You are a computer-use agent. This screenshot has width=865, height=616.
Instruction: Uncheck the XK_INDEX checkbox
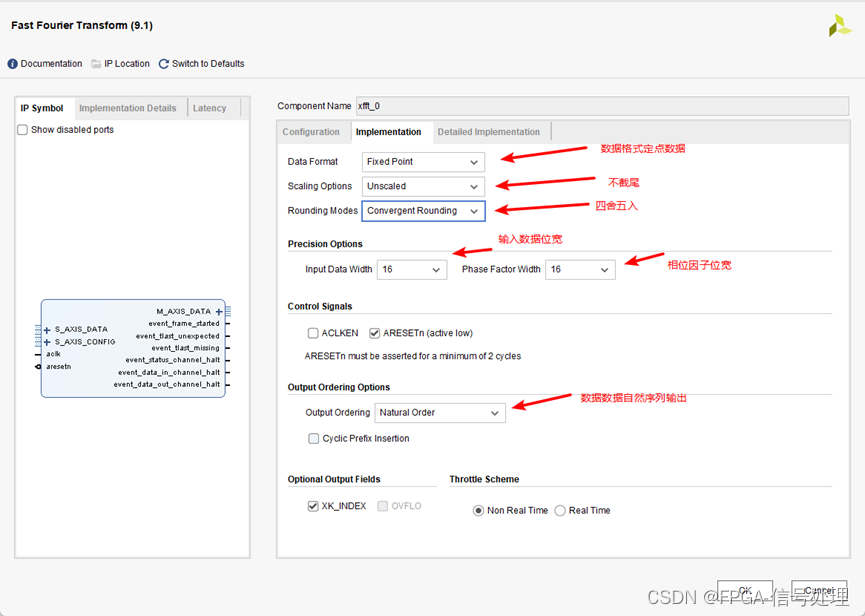click(x=313, y=506)
